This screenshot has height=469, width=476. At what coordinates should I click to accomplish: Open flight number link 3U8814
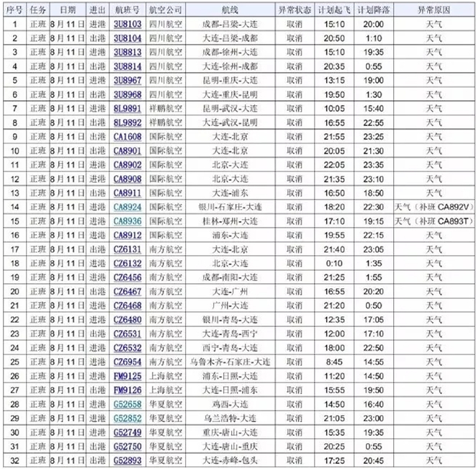(x=127, y=66)
